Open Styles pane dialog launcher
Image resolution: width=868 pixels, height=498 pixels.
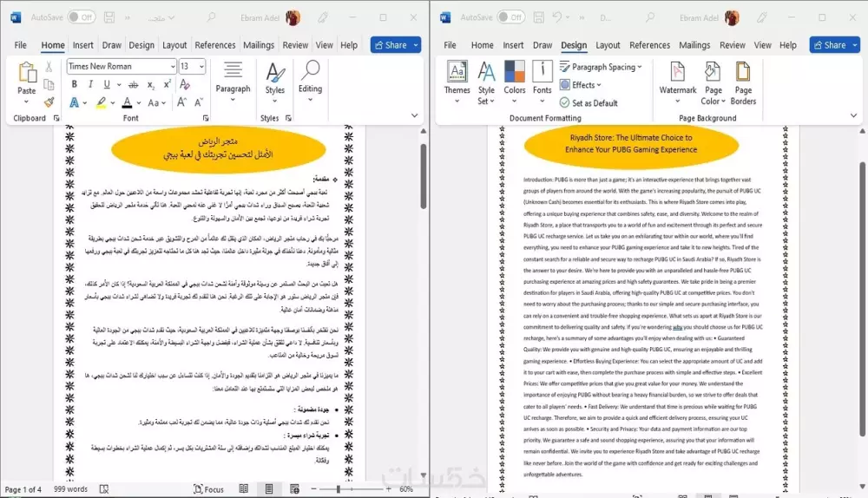point(288,118)
